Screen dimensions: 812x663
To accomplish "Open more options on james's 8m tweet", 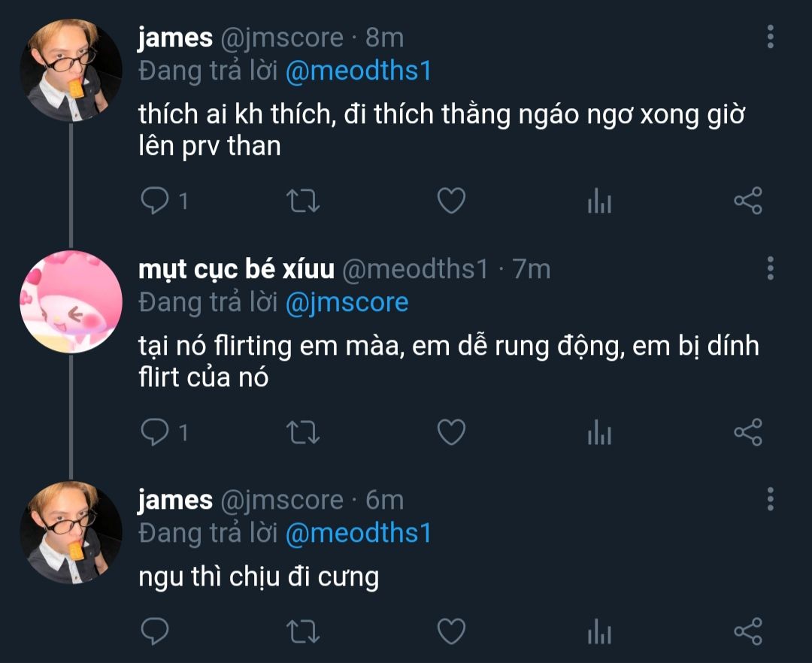I will tap(771, 36).
